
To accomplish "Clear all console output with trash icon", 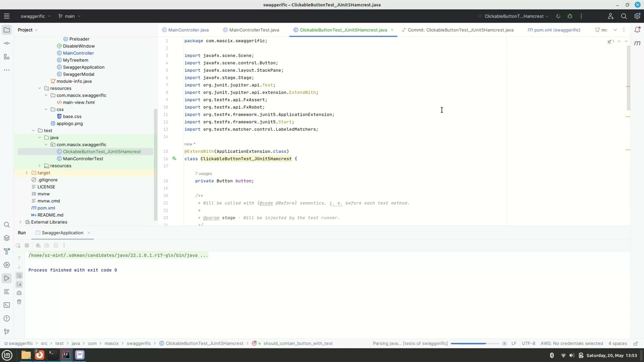I will click(x=19, y=302).
